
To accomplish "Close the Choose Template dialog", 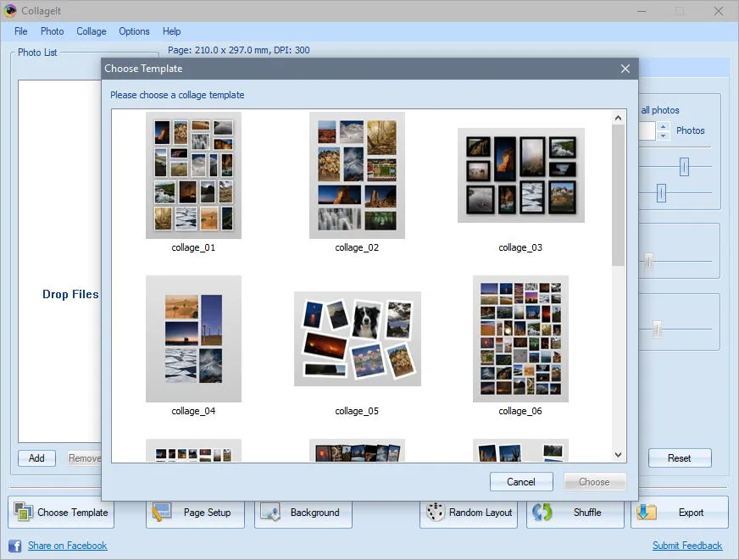I will pyautogui.click(x=625, y=69).
